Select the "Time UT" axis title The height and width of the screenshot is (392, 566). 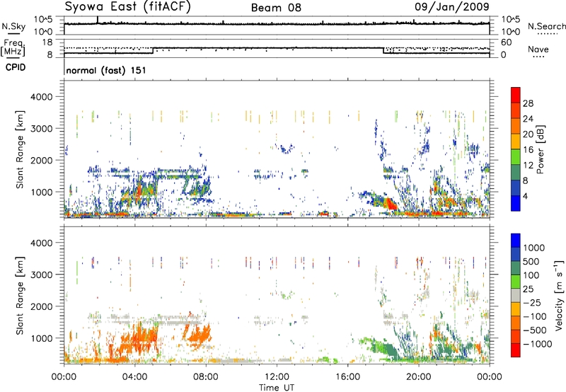[277, 388]
